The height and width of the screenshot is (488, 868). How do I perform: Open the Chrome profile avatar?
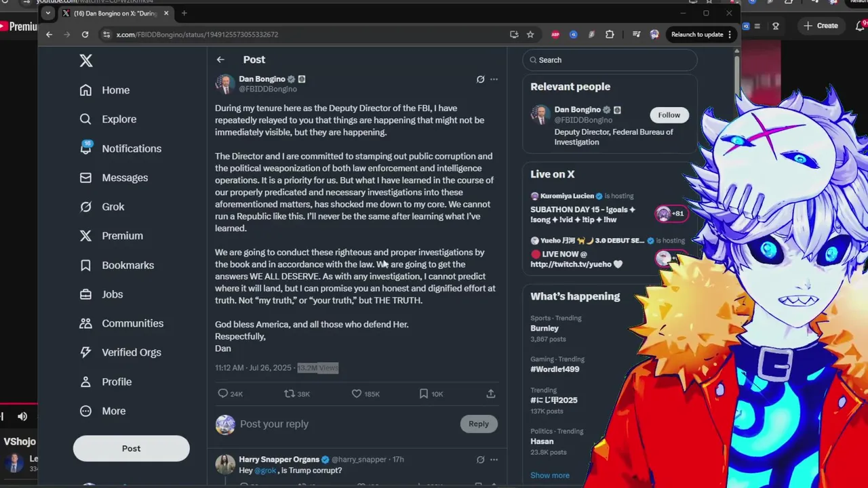click(x=654, y=35)
